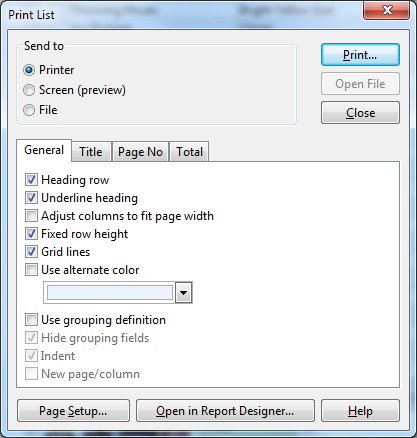Image resolution: width=417 pixels, height=438 pixels.
Task: Click Open in Report Designer... button
Action: 225,411
